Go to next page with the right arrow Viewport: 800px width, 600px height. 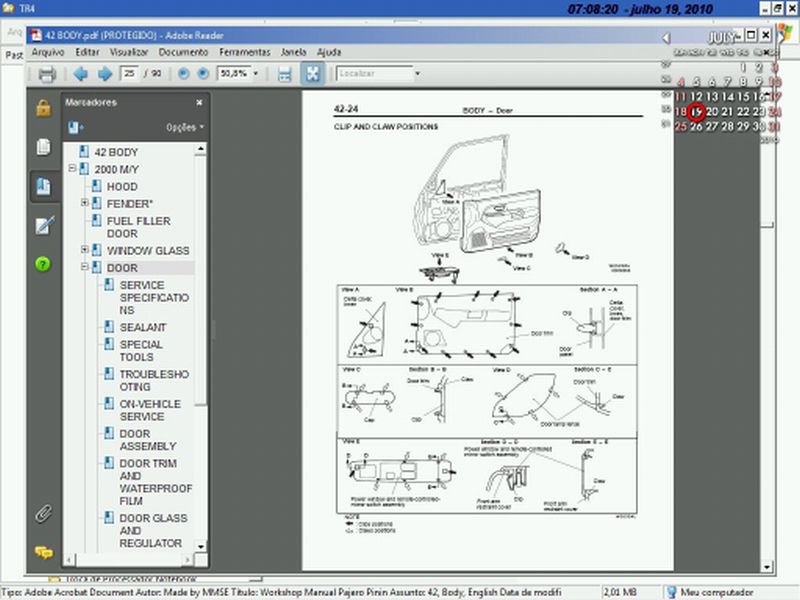pos(105,74)
